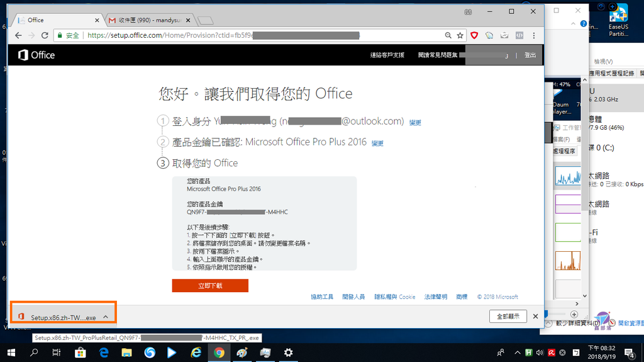Click 變更 link beside product key confirmed
This screenshot has height=362, width=644.
pyautogui.click(x=377, y=143)
